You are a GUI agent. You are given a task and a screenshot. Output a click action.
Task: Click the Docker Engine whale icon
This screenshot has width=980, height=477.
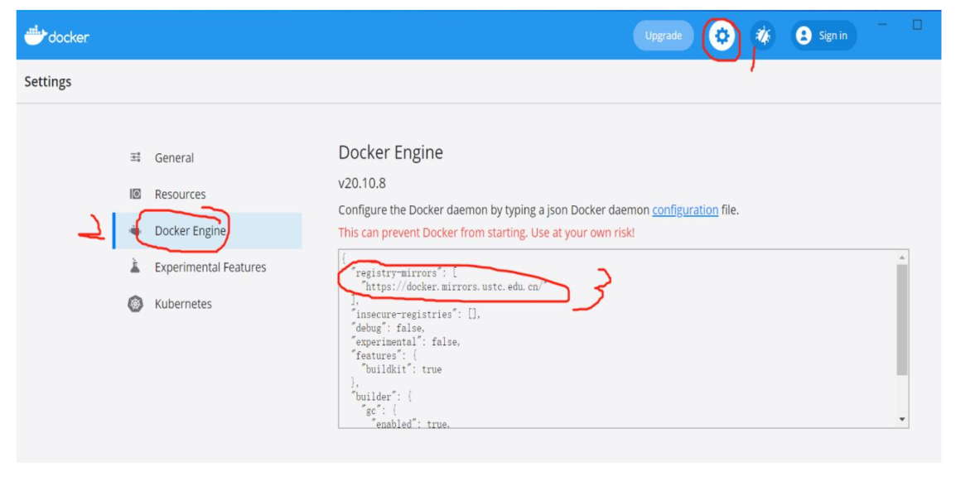click(x=135, y=231)
